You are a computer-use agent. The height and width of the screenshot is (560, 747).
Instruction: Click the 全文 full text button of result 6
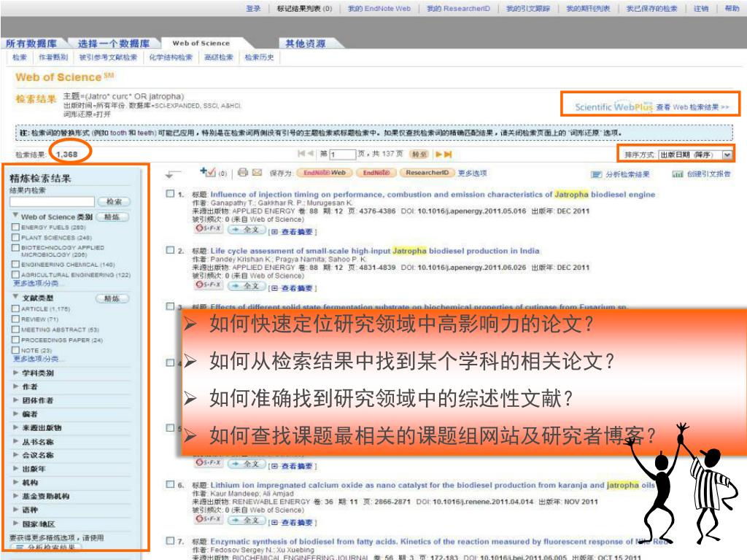247,520
